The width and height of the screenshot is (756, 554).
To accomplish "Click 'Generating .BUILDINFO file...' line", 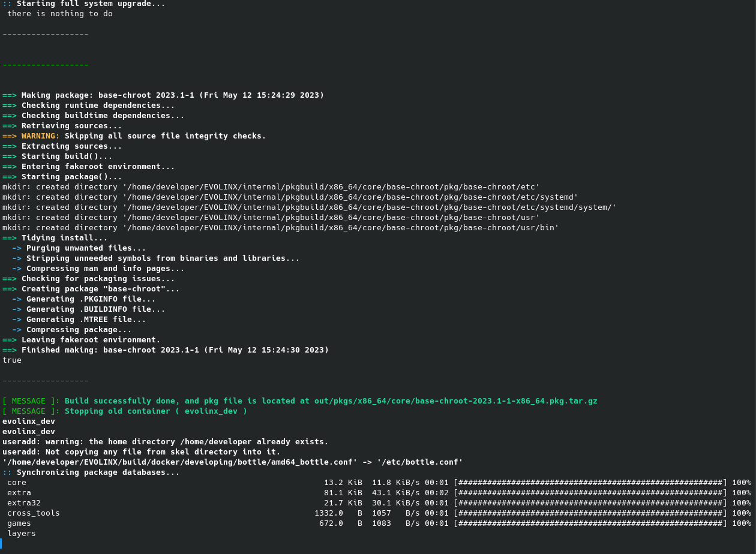I will click(x=89, y=309).
